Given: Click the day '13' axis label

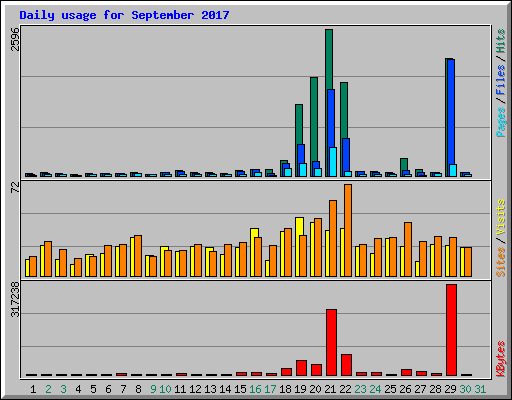Looking at the screenshot, I should point(210,389).
